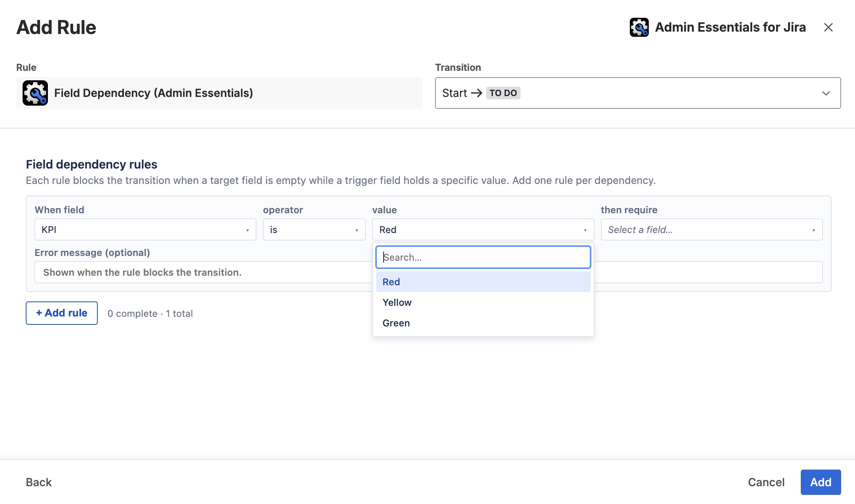Image resolution: width=855 pixels, height=504 pixels.
Task: Focus the Search box in the value list
Action: click(483, 257)
